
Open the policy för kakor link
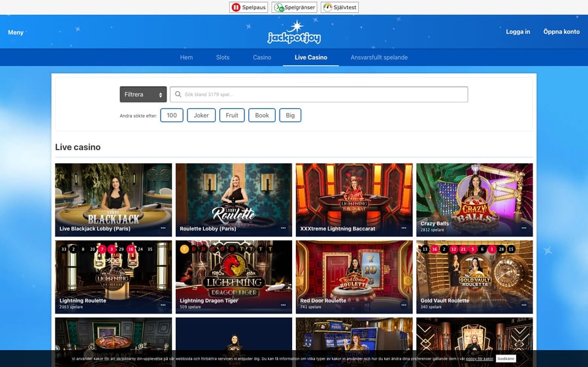coord(480,359)
